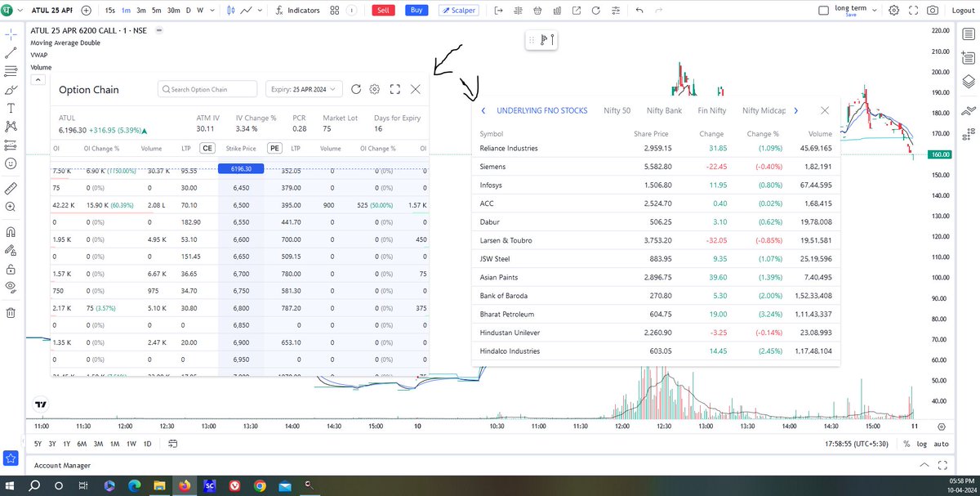Screen dimensions: 980x496
Task: Select the 30m timeframe
Action: [174, 11]
